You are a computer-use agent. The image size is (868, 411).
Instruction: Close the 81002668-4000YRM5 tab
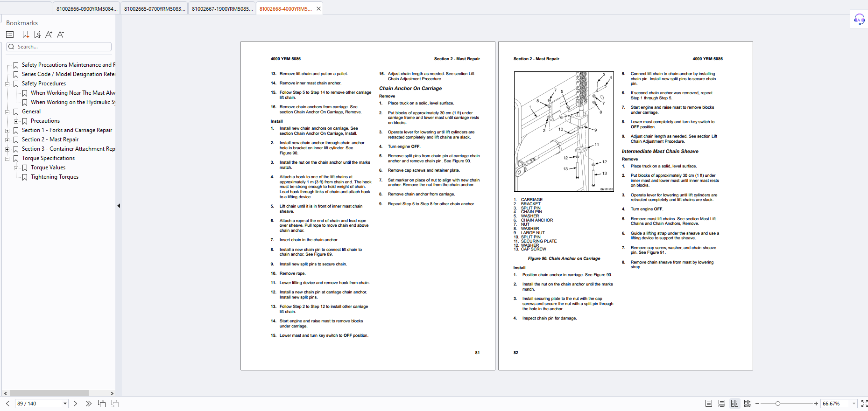pyautogui.click(x=318, y=9)
